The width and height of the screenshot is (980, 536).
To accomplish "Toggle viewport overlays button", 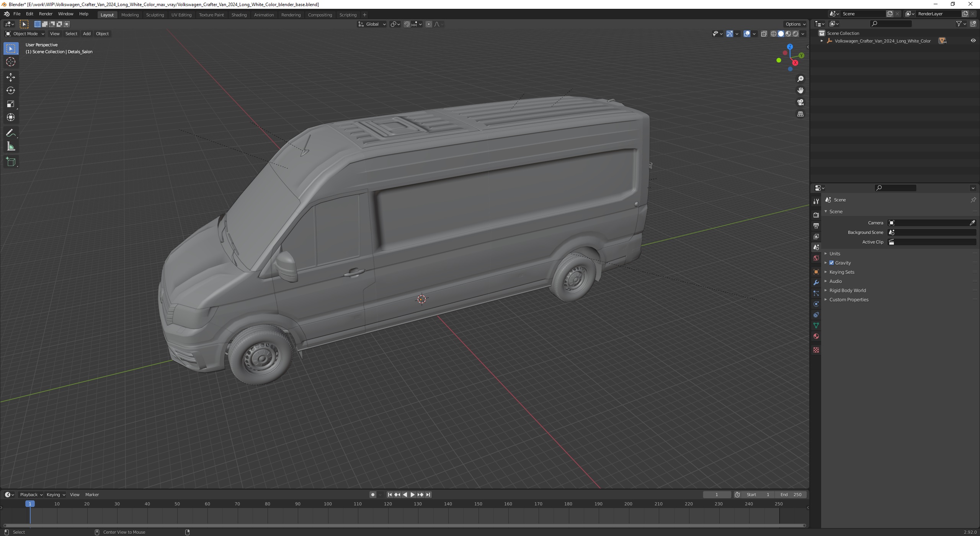I will click(747, 34).
